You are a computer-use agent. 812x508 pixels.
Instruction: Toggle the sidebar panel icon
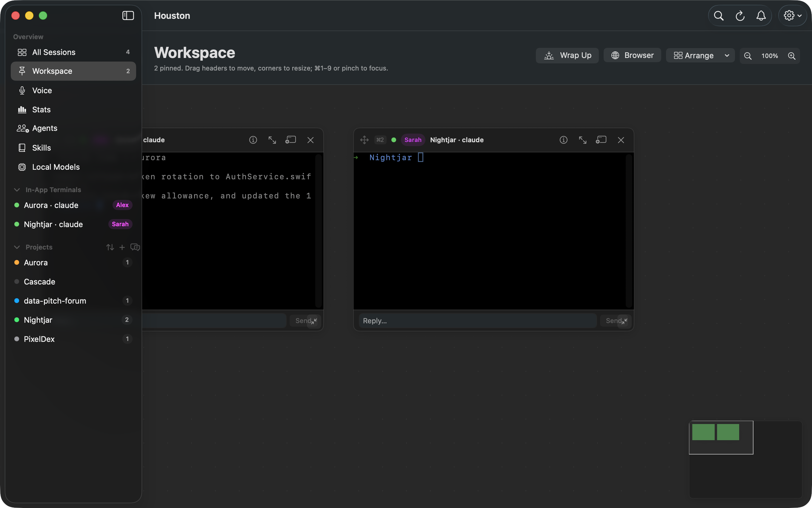pyautogui.click(x=128, y=16)
